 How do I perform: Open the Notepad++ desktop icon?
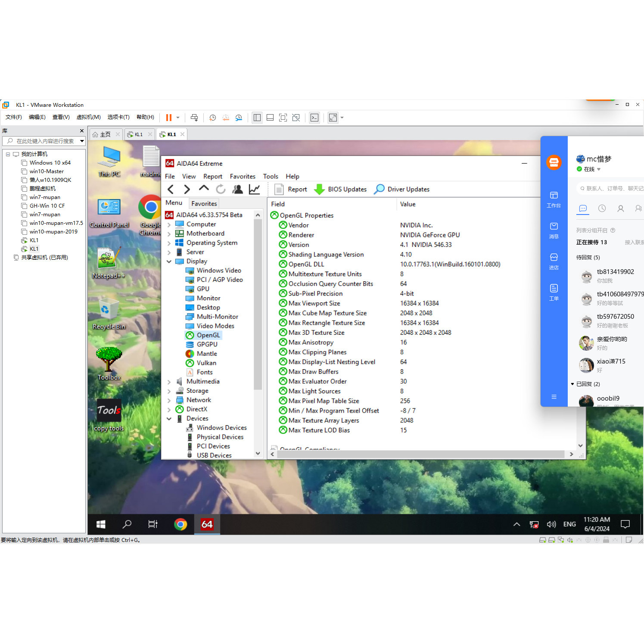tap(109, 263)
